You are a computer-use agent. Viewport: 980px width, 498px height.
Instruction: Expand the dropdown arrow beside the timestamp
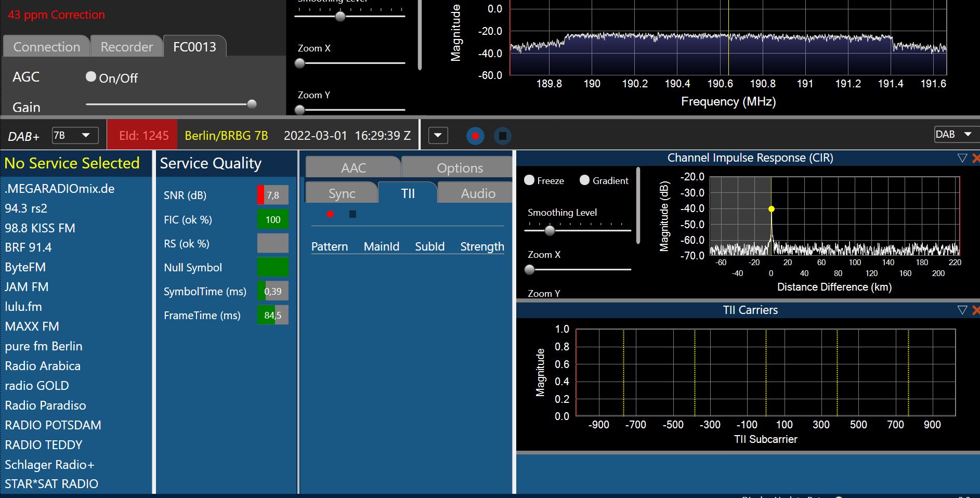coord(438,136)
